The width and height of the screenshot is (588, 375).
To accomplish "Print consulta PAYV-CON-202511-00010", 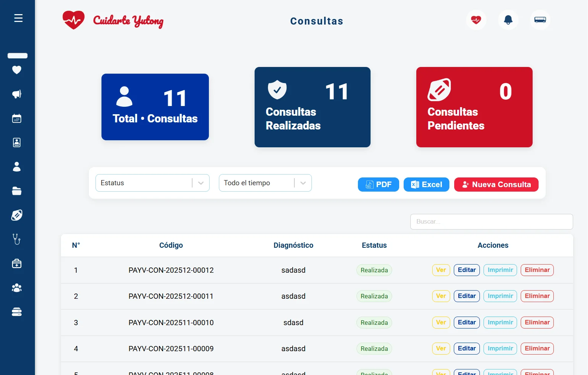I will tap(500, 323).
